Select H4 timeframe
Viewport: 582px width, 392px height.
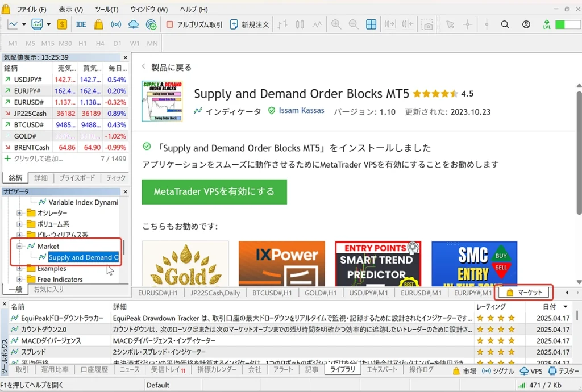pyautogui.click(x=100, y=43)
